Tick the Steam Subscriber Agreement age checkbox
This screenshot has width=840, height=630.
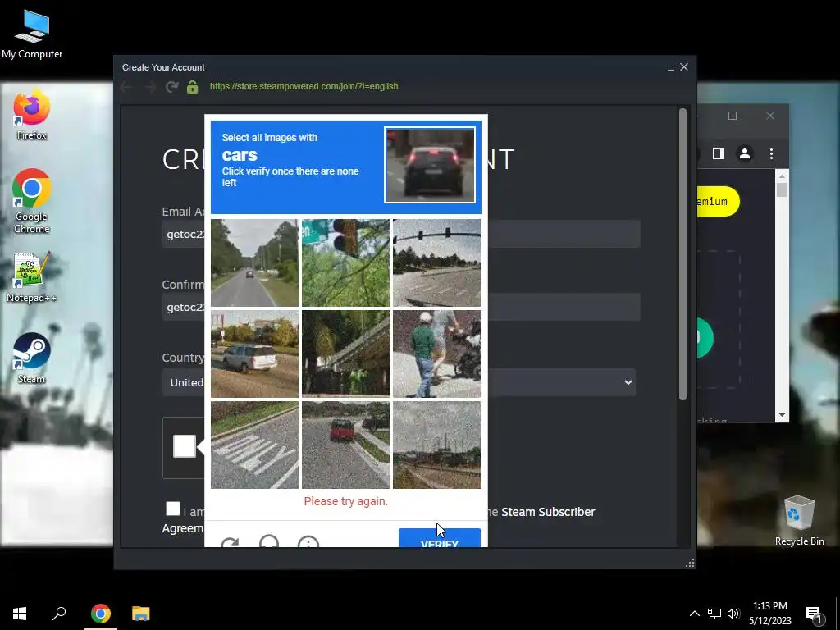173,509
